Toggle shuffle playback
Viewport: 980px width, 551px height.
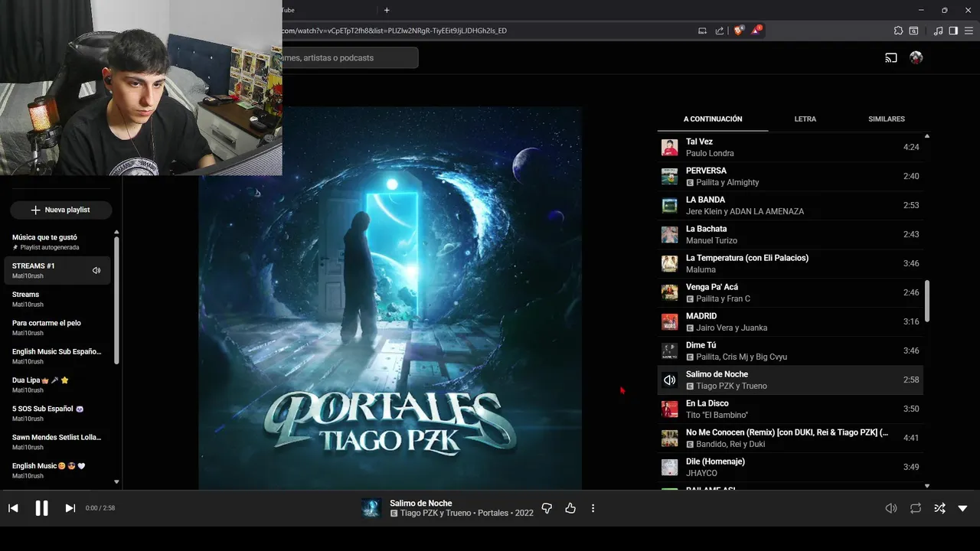click(939, 508)
